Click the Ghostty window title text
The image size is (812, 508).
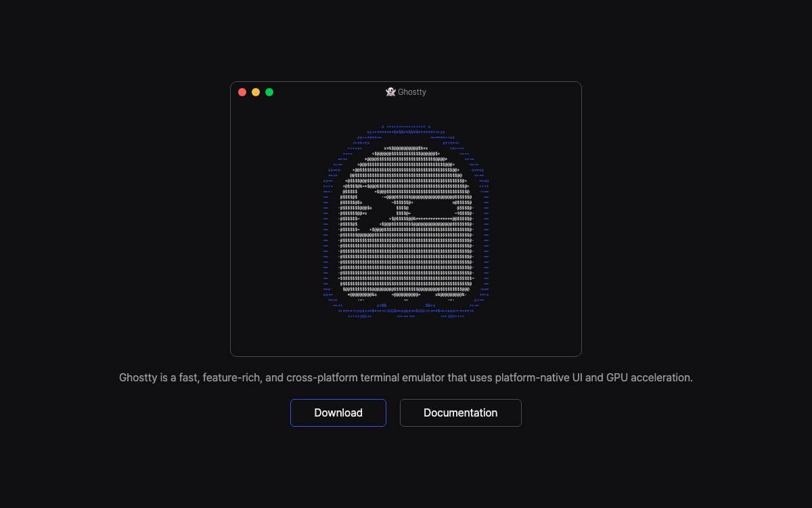[x=412, y=92]
